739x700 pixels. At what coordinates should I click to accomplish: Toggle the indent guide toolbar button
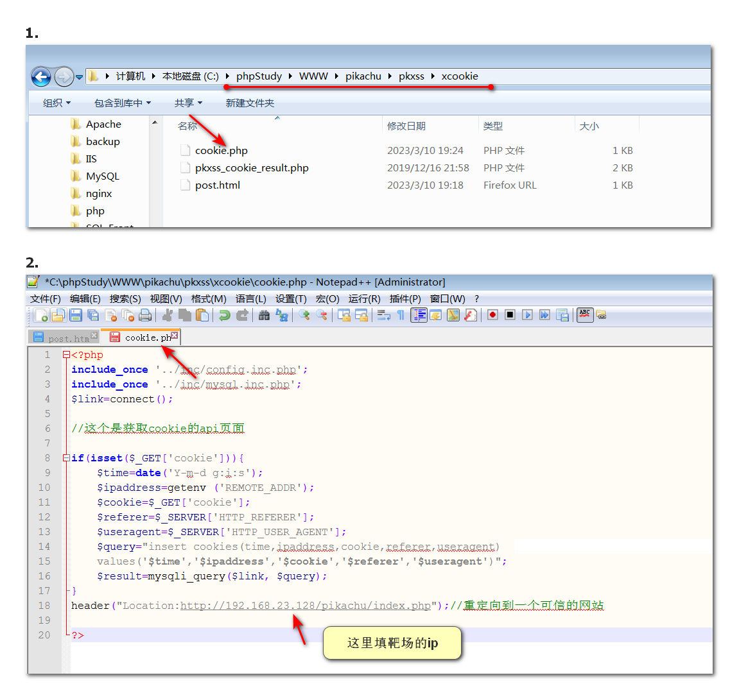click(x=419, y=315)
